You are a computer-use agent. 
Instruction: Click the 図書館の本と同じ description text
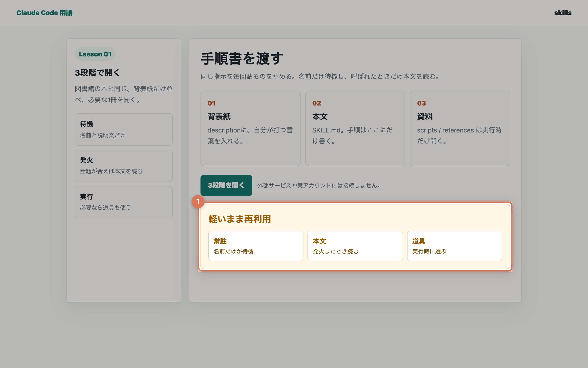pyautogui.click(x=124, y=94)
